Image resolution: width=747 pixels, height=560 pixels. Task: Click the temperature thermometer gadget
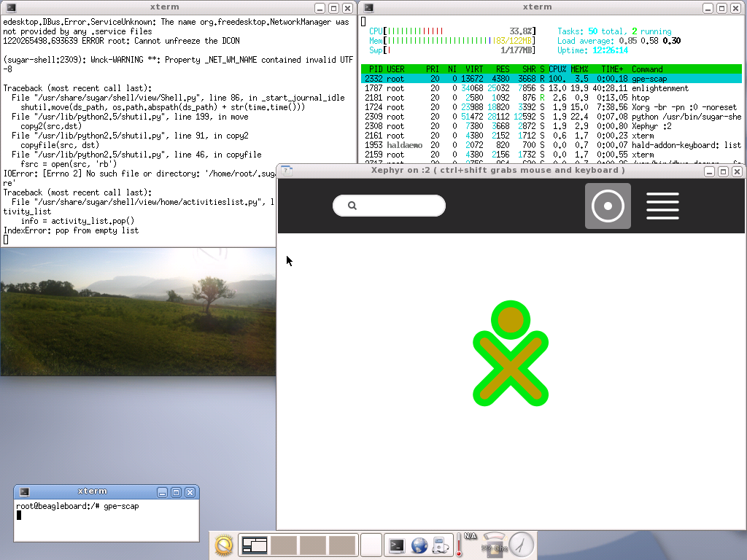460,545
